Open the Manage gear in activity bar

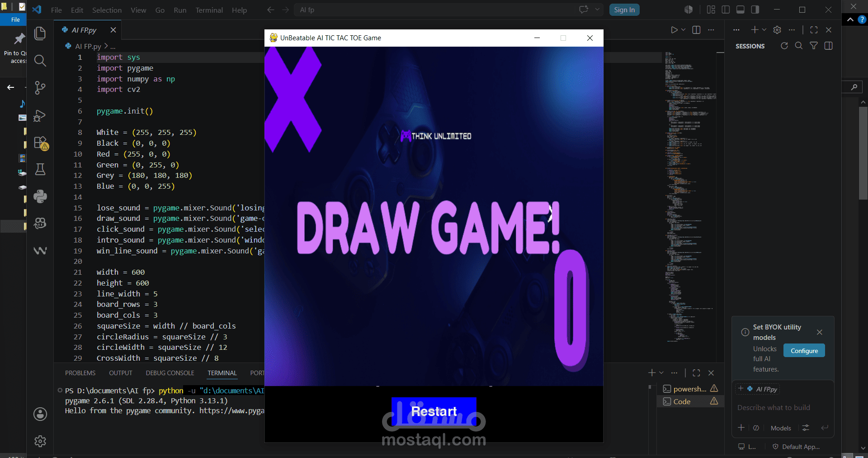pos(40,441)
